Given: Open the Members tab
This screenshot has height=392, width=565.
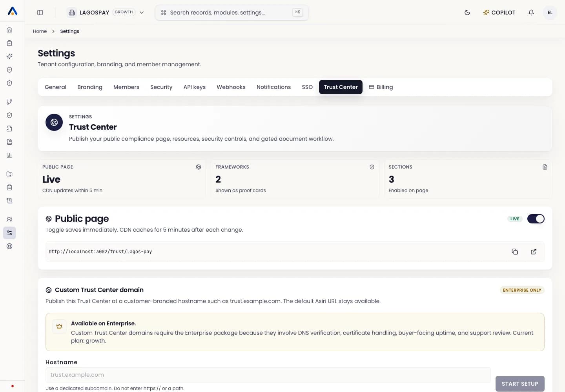Looking at the screenshot, I should coord(126,87).
